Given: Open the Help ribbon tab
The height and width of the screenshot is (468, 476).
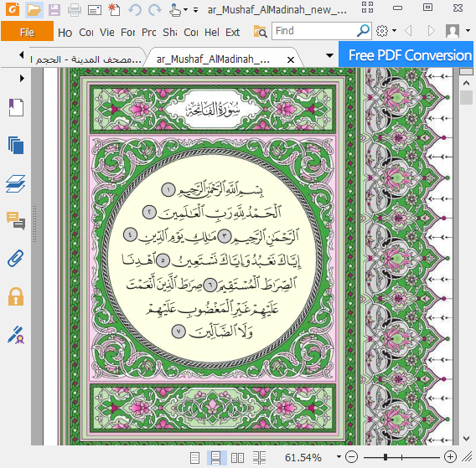Looking at the screenshot, I should tap(212, 32).
